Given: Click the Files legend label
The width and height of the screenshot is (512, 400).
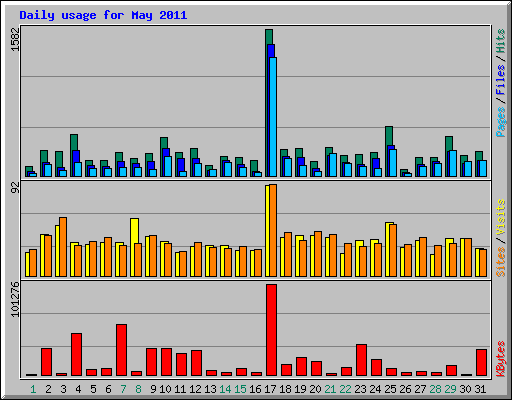Looking at the screenshot, I should pos(501,79).
